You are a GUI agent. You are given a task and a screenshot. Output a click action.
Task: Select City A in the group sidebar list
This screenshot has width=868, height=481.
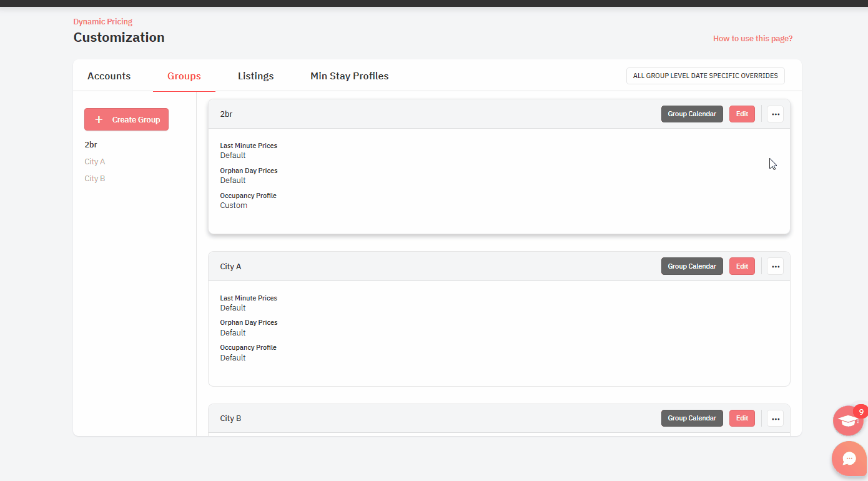click(x=95, y=162)
